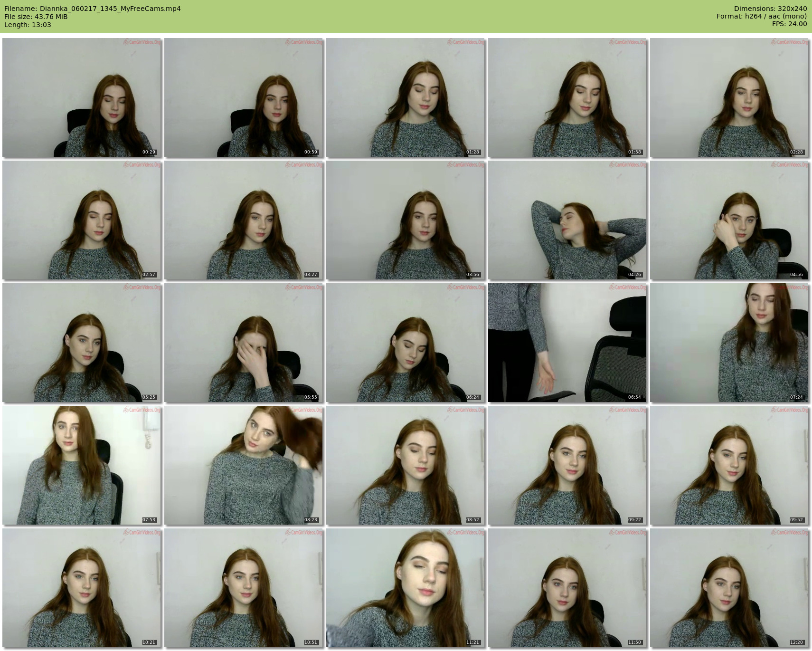Viewport: 812px width, 651px height.
Task: Click the thumbnail stamped 07:24
Action: click(729, 343)
